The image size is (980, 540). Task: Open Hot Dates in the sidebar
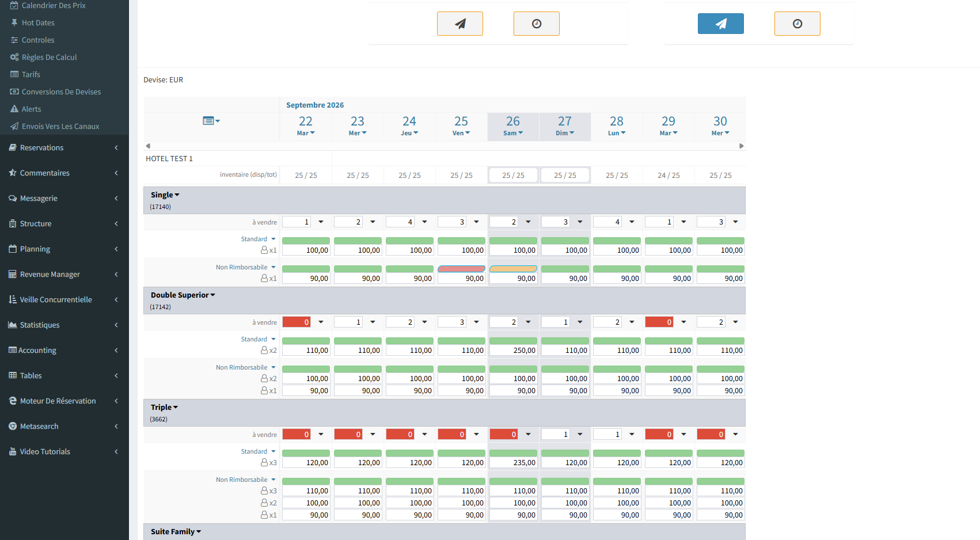point(38,22)
